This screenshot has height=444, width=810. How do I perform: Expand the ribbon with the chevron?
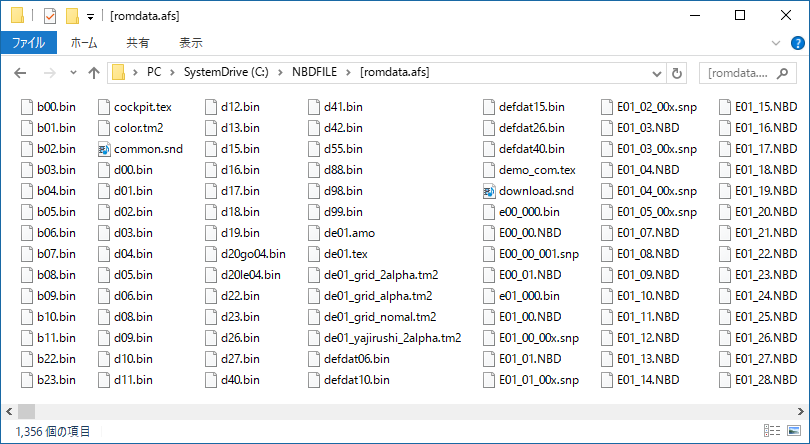pos(775,43)
